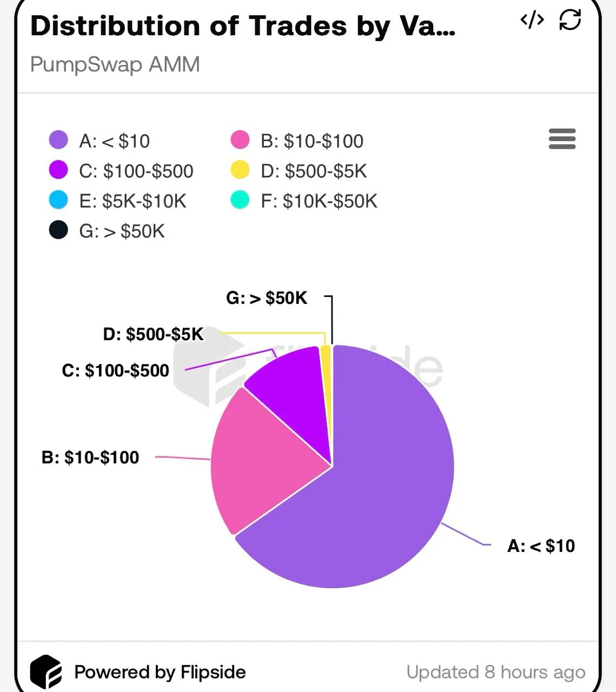Click the chart title text
Viewport: 616px width, 692px height.
click(x=242, y=26)
